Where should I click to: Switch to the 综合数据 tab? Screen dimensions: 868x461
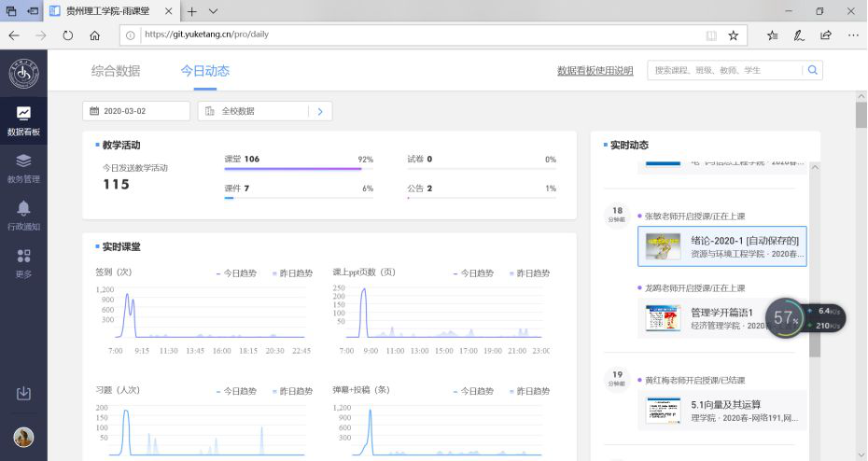pos(116,71)
